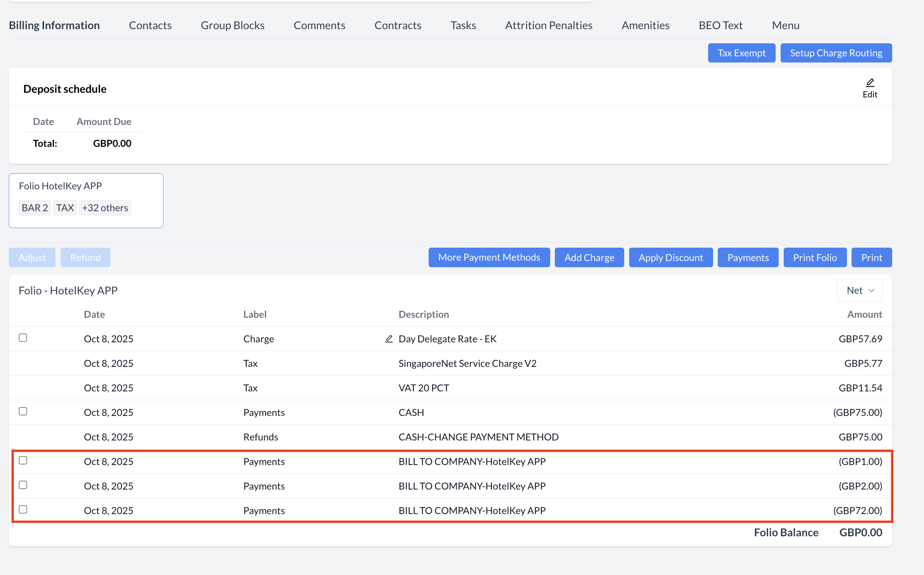Open More Payment Methods
This screenshot has width=924, height=575.
pos(489,258)
